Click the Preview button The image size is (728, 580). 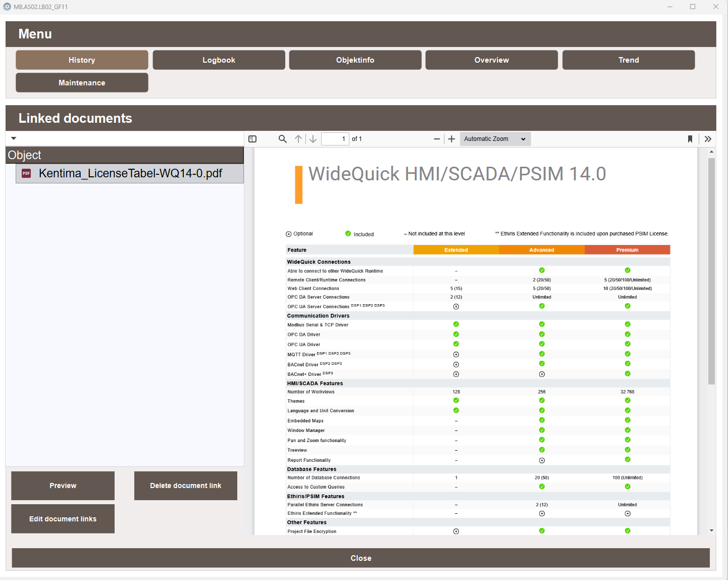[x=63, y=486]
